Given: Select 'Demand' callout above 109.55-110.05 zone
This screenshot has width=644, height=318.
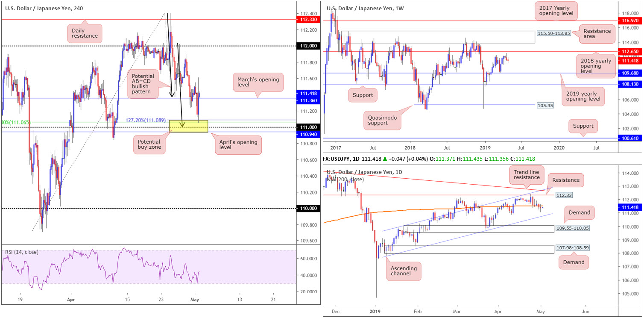Looking at the screenshot, I should (580, 212).
